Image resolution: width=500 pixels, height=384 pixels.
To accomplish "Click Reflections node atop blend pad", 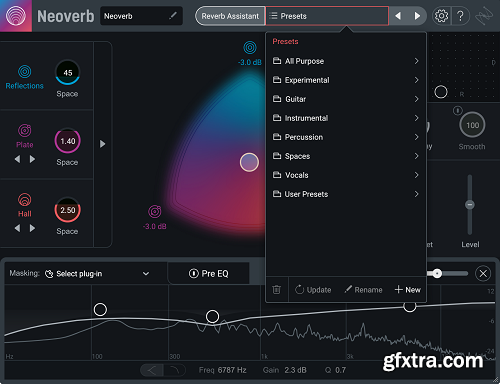I will 250,48.
